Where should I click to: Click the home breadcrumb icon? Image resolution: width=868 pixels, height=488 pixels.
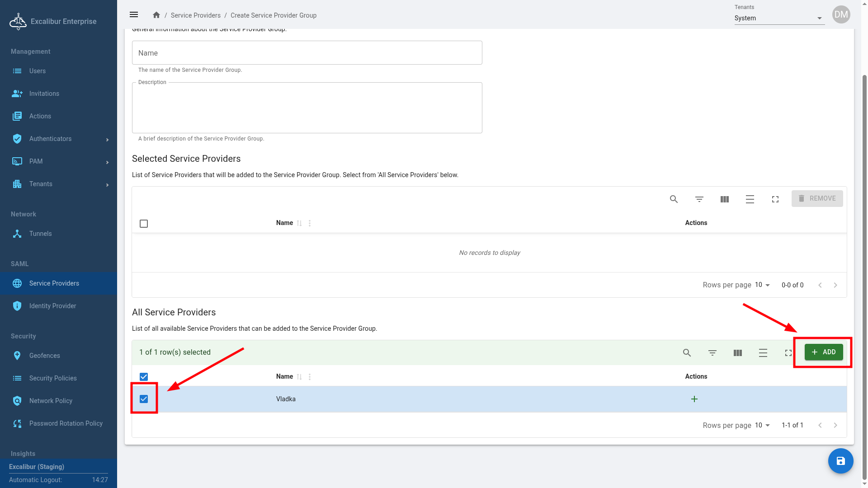pos(156,15)
